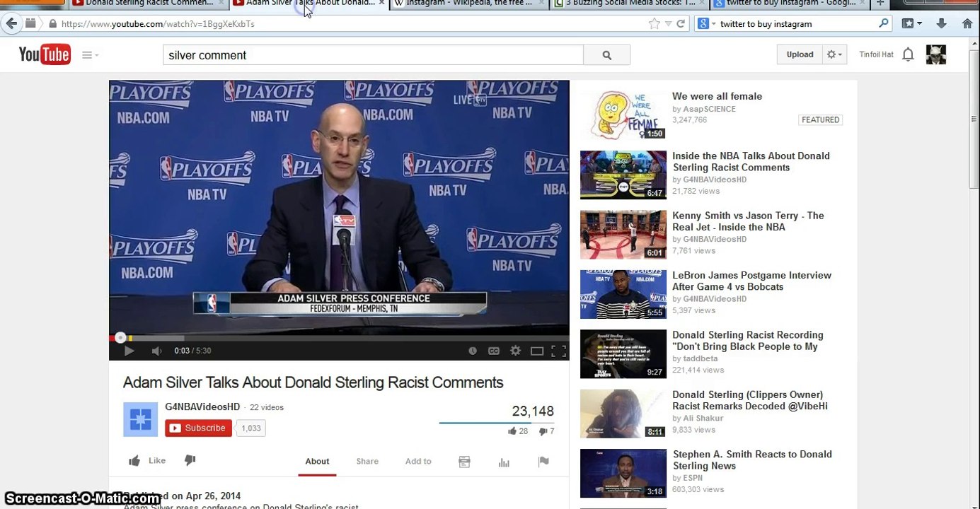Go to the browser home page icon
980x509 pixels.
tap(967, 24)
